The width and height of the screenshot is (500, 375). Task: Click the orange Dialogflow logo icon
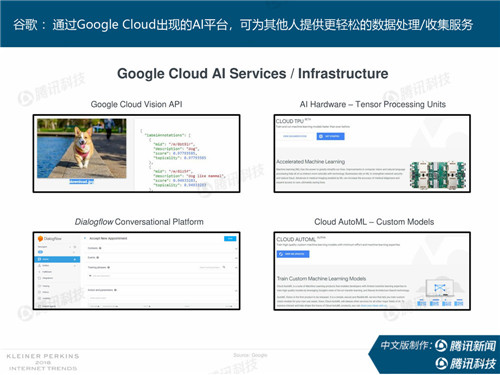(40, 239)
